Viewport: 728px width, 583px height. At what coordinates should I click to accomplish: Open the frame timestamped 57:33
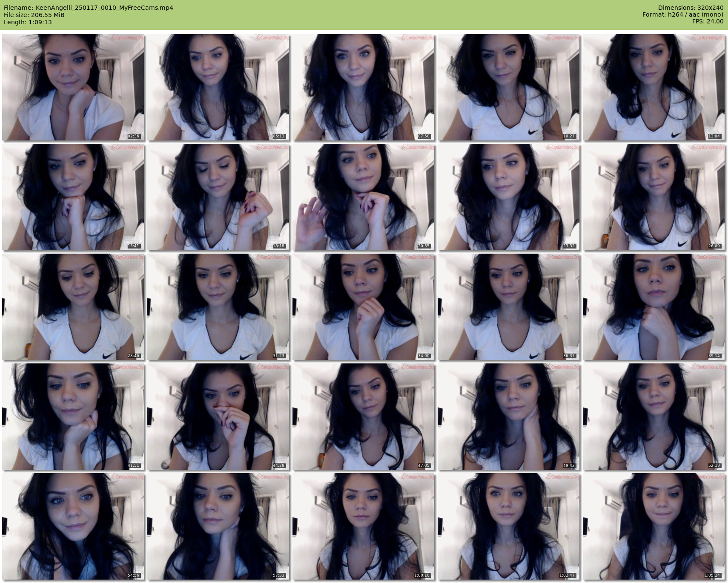click(x=218, y=526)
